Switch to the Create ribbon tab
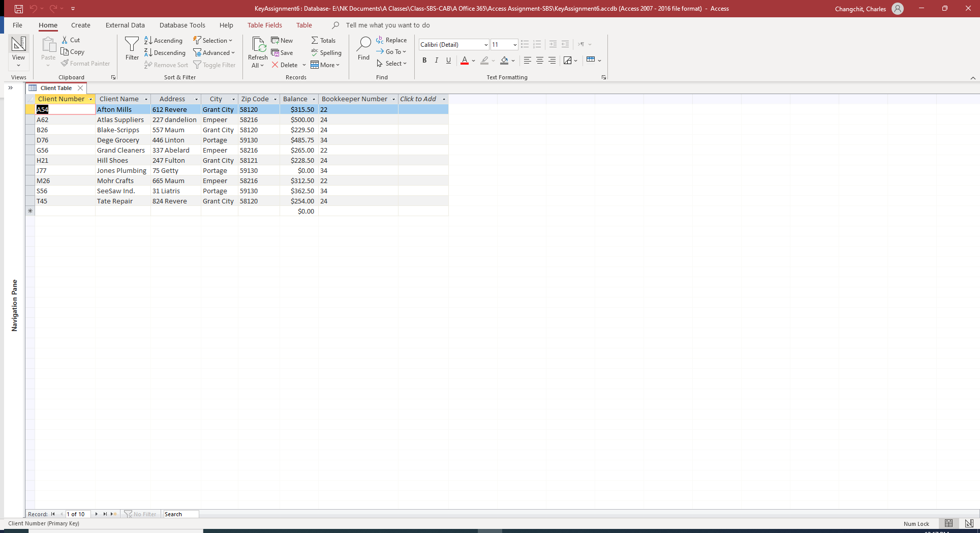Viewport: 980px width, 533px height. tap(80, 25)
